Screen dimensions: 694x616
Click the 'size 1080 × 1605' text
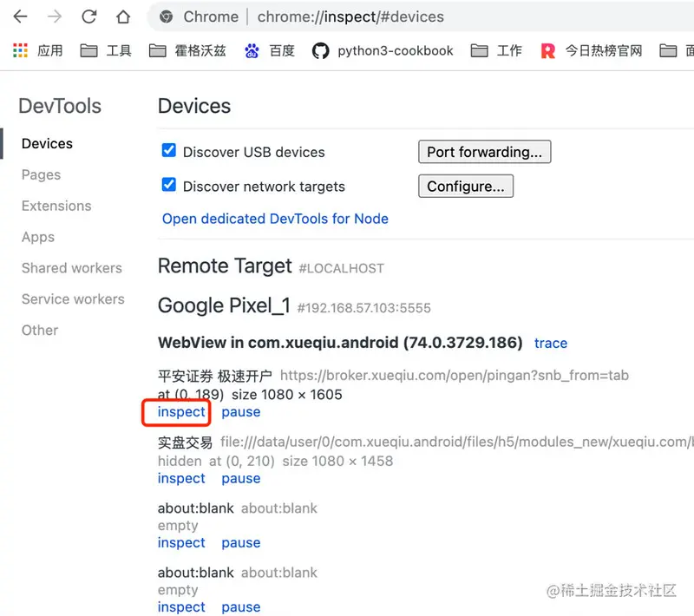(x=287, y=394)
